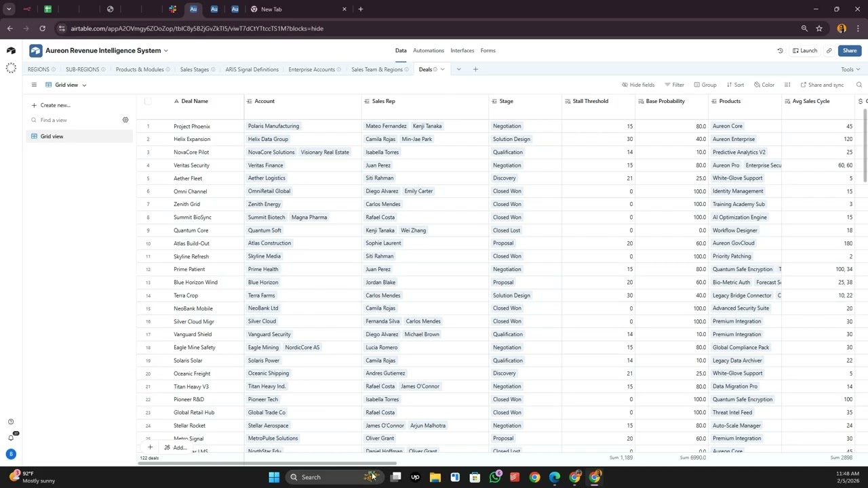Click the Deal Name column header
This screenshot has height=488, width=868.
(x=195, y=101)
